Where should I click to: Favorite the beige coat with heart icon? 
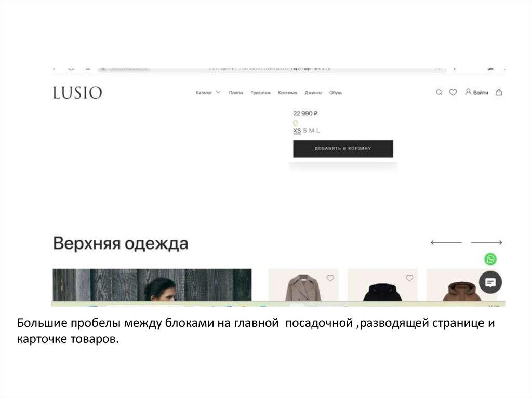tap(330, 278)
